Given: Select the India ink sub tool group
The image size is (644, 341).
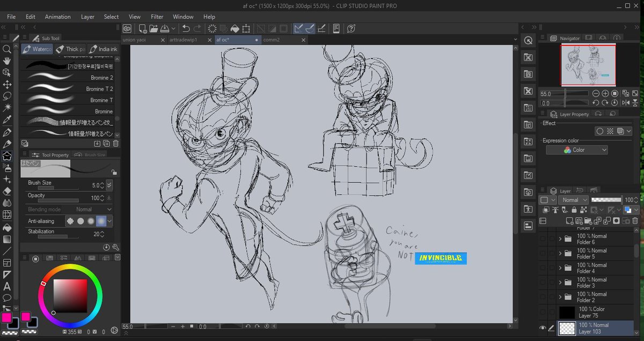Looking at the screenshot, I should point(103,49).
